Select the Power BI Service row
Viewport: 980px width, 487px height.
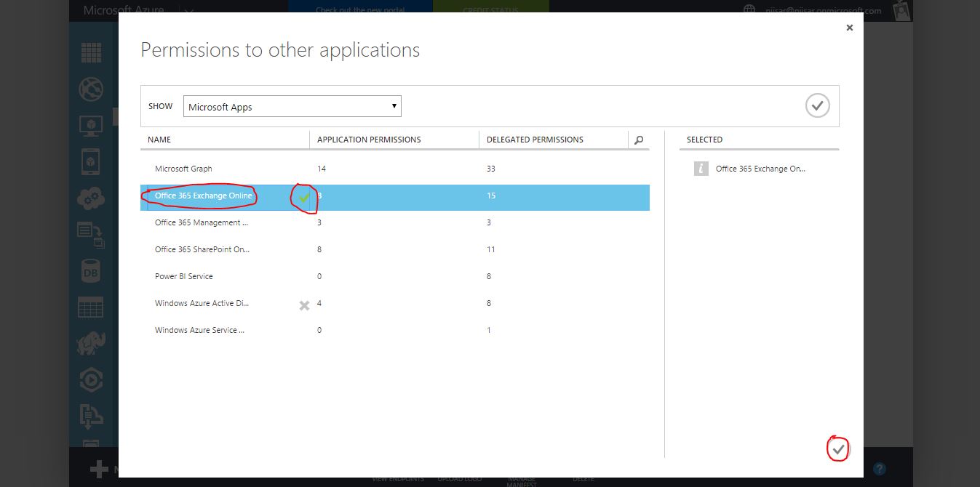[395, 276]
